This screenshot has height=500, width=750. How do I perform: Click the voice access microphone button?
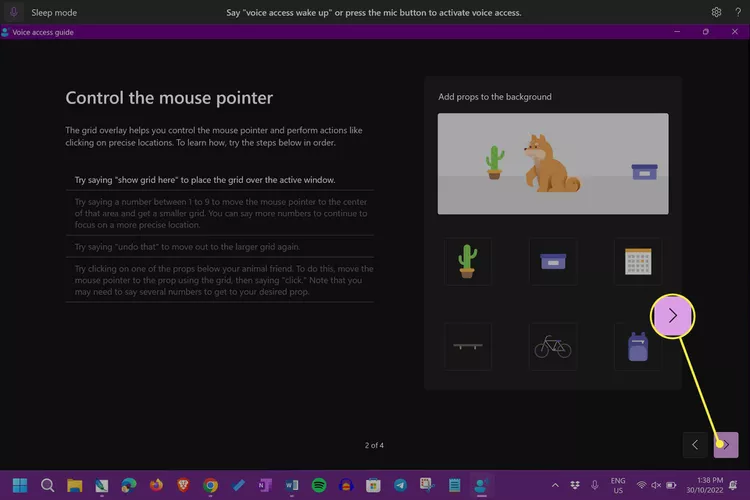(13, 12)
